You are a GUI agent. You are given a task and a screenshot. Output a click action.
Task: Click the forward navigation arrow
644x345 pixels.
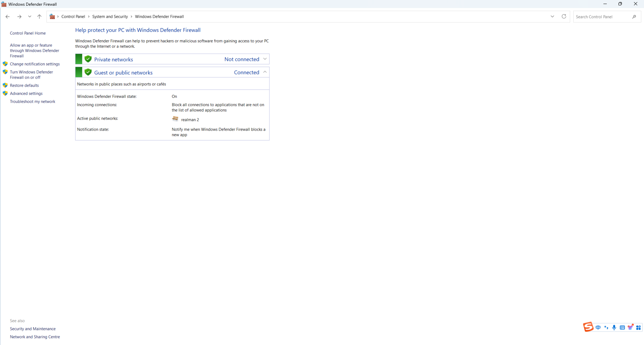(x=19, y=17)
